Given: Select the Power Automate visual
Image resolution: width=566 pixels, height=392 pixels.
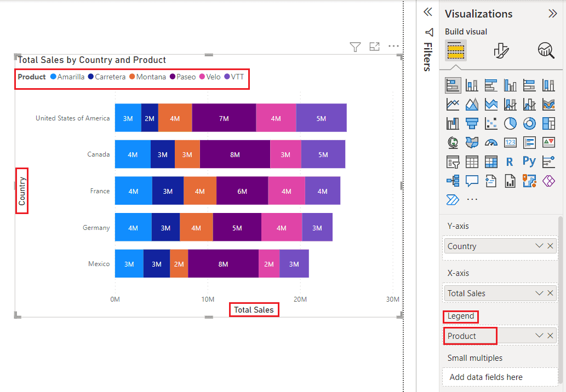Looking at the screenshot, I should 453,199.
